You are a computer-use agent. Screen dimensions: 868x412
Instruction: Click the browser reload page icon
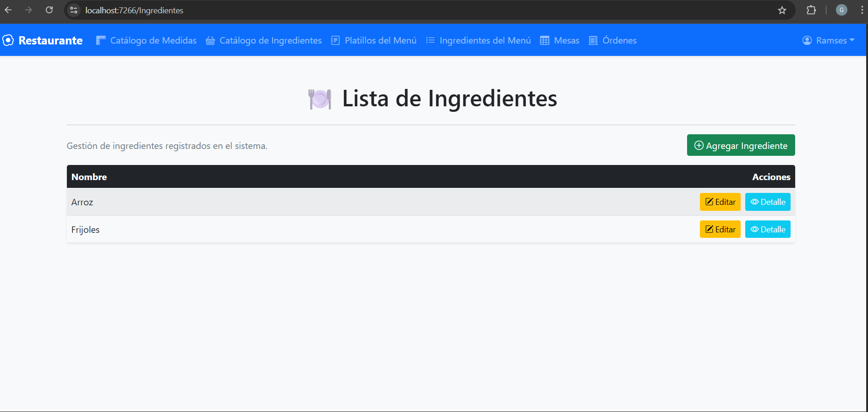pyautogui.click(x=49, y=10)
